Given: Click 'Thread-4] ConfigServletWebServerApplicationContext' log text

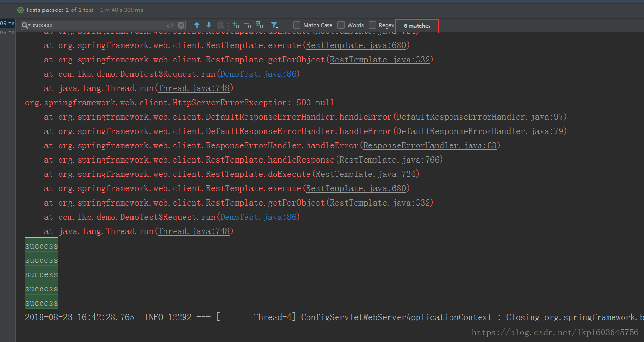Looking at the screenshot, I should point(372,317).
